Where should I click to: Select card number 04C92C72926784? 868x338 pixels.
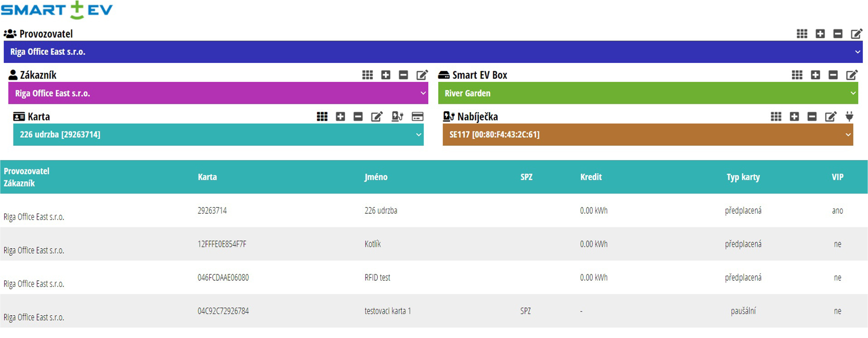(x=223, y=311)
